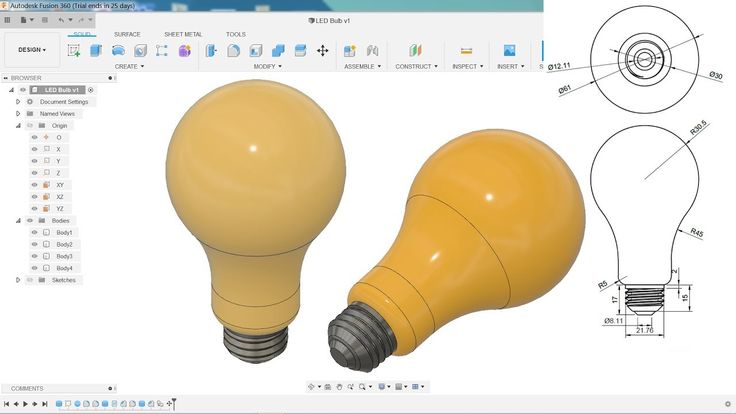Expand the Named Views node
Screen dimensions: 736x414
pos(18,114)
